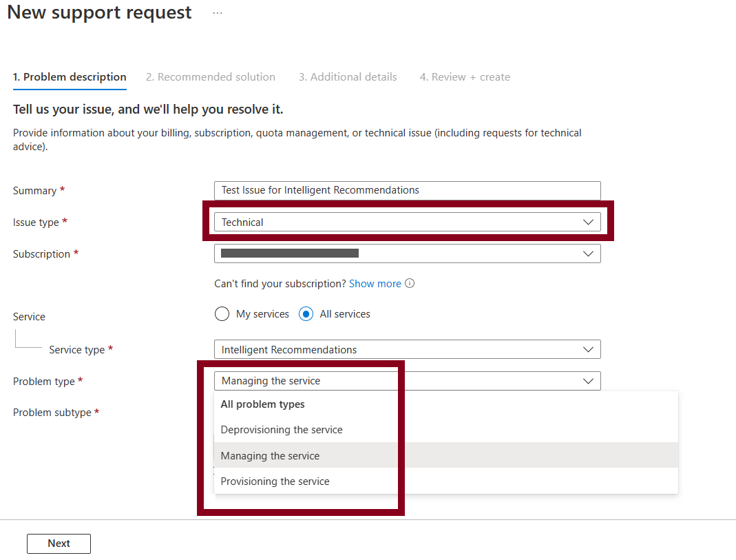Viewport: 736px width, 560px height.
Task: Select the My services radio button
Action: tap(222, 313)
